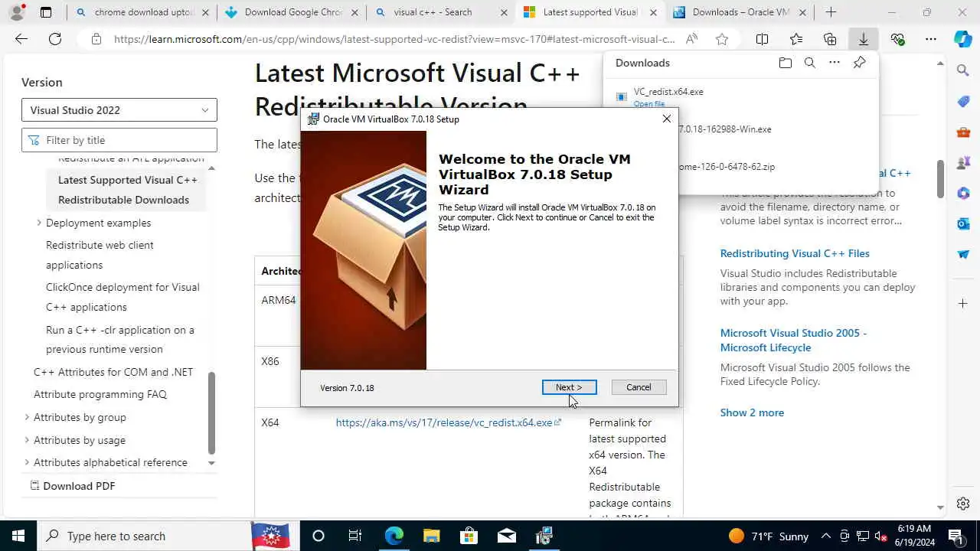Viewport: 980px width, 551px height.
Task: Expand Attributes alphabetical reference node
Action: 27,462
